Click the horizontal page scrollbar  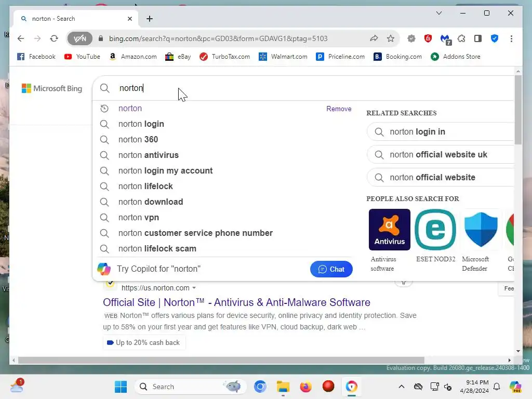221,360
